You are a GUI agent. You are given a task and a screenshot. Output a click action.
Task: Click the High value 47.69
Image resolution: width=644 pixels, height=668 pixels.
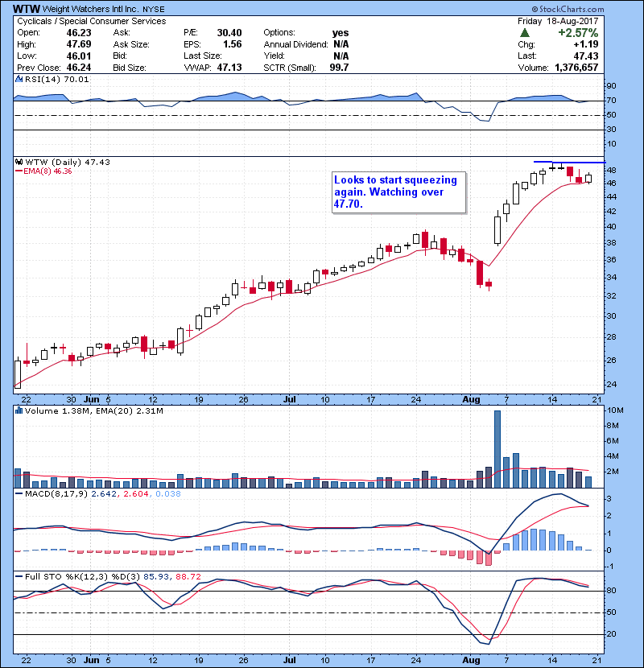[x=79, y=44]
